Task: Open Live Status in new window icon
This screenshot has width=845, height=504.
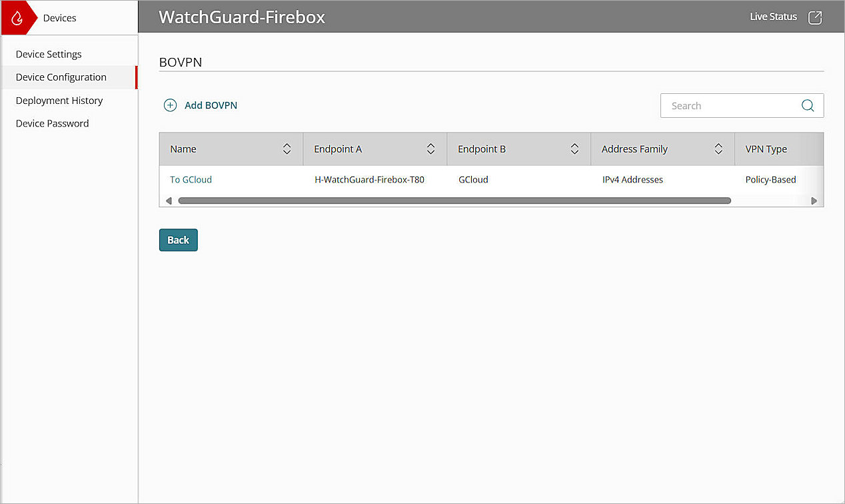Action: click(814, 17)
